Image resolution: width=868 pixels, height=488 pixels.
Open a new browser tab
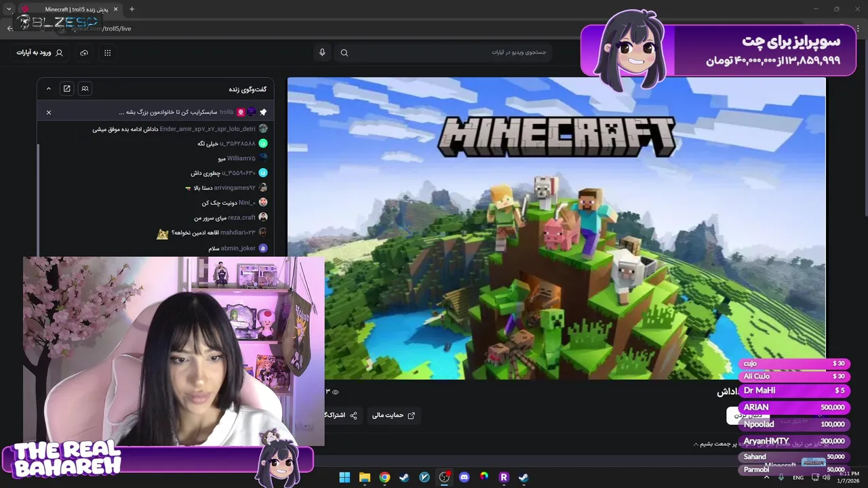(x=132, y=9)
